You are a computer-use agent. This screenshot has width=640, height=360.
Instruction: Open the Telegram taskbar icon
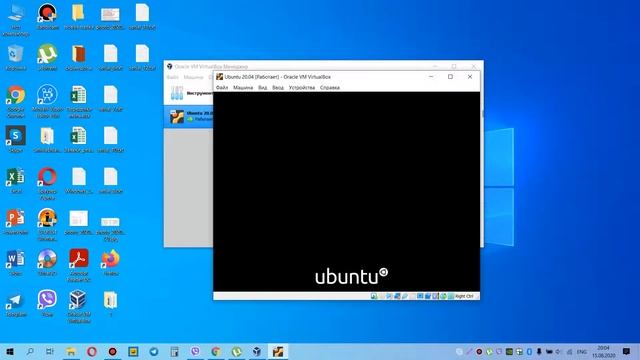coord(154,351)
